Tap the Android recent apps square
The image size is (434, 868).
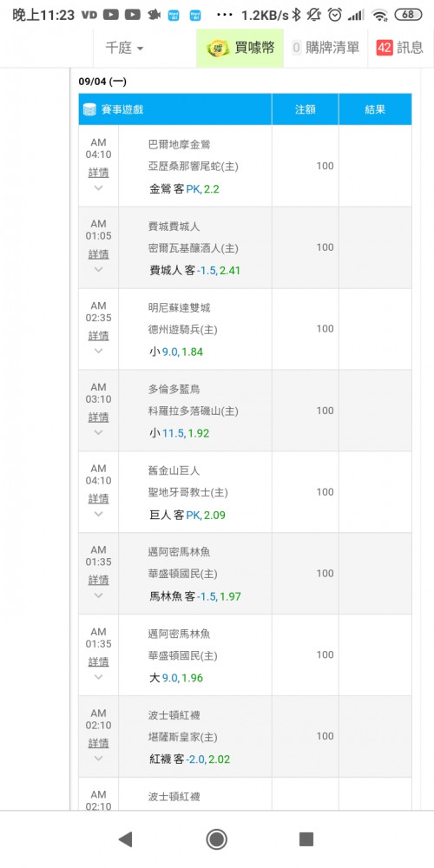coord(306,839)
